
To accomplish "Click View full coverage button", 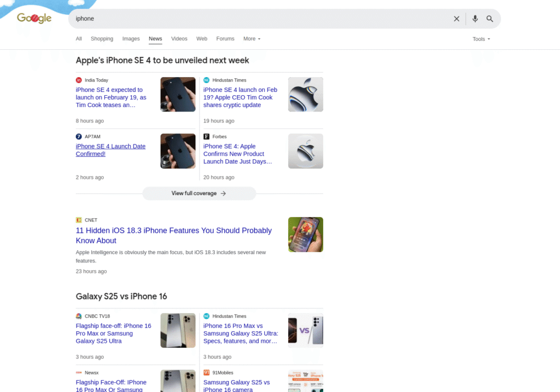I will pyautogui.click(x=199, y=194).
